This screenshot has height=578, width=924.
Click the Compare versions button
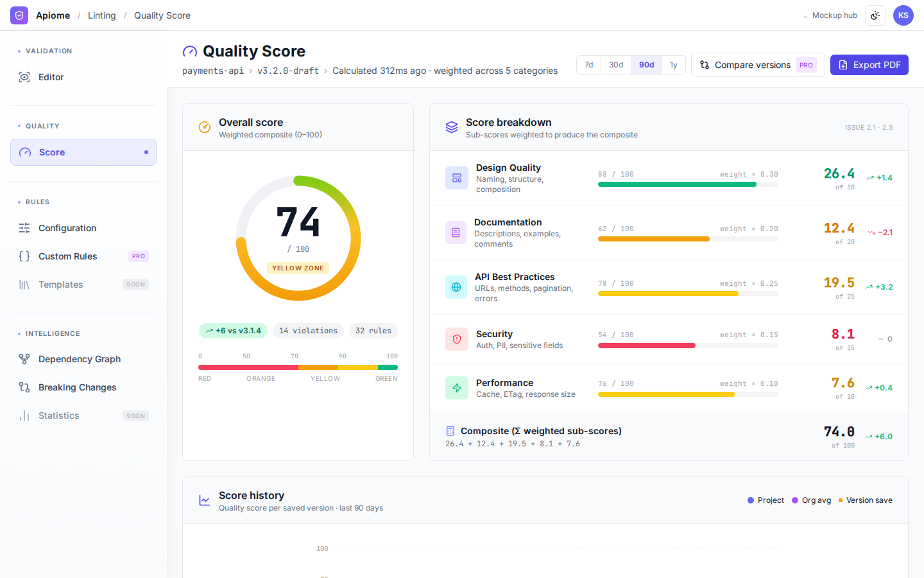pyautogui.click(x=758, y=65)
